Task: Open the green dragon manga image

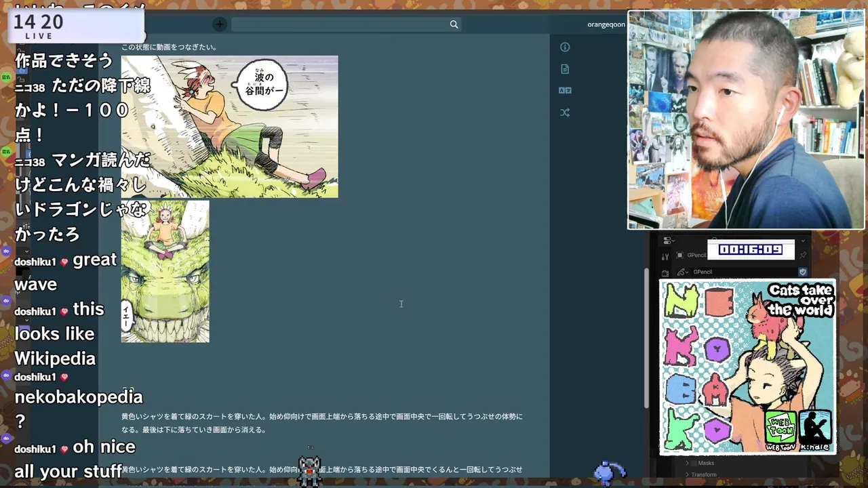Action: point(165,271)
